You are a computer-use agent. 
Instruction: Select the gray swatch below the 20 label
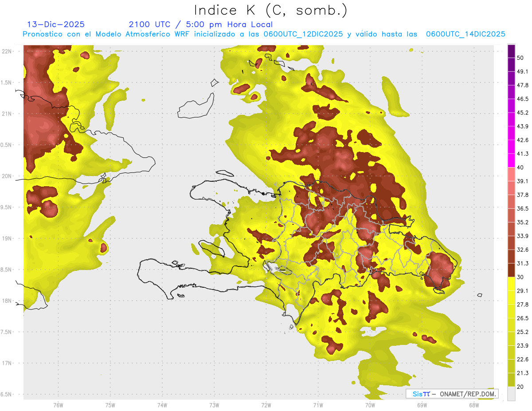click(x=511, y=394)
